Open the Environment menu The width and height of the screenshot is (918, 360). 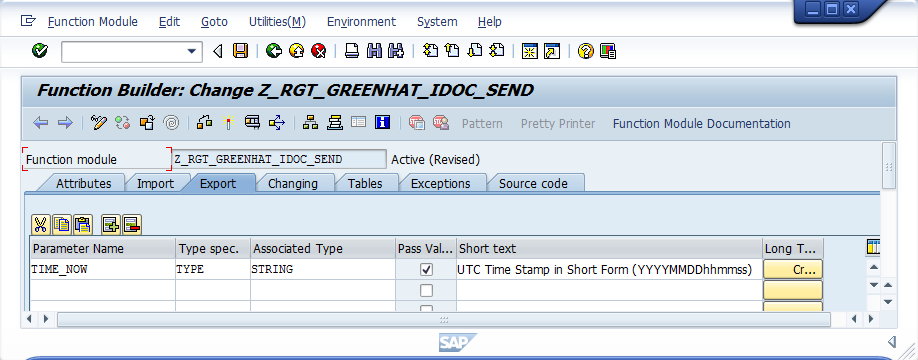click(361, 22)
